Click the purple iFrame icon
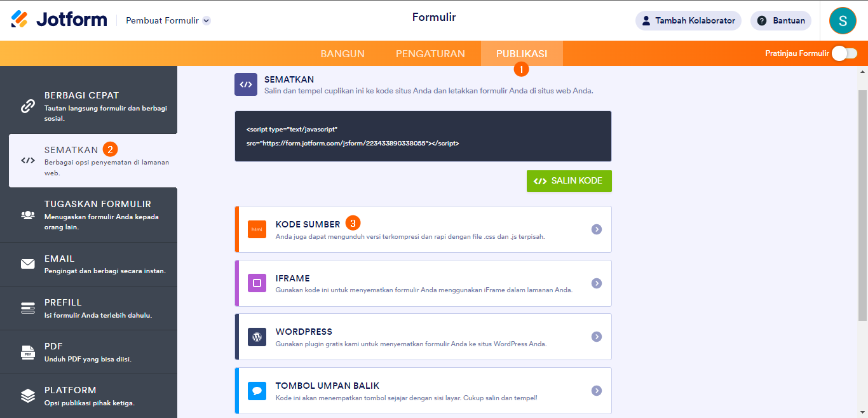The image size is (868, 418). (x=257, y=283)
